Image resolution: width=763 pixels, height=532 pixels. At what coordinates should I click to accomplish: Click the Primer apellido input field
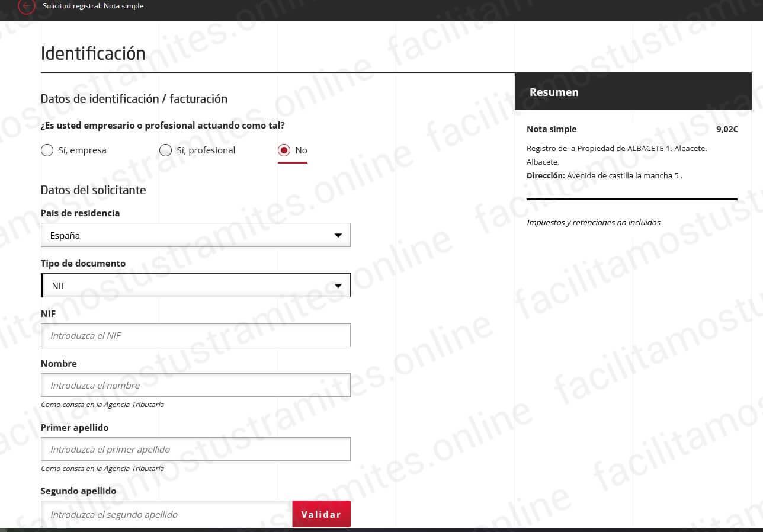pos(195,449)
